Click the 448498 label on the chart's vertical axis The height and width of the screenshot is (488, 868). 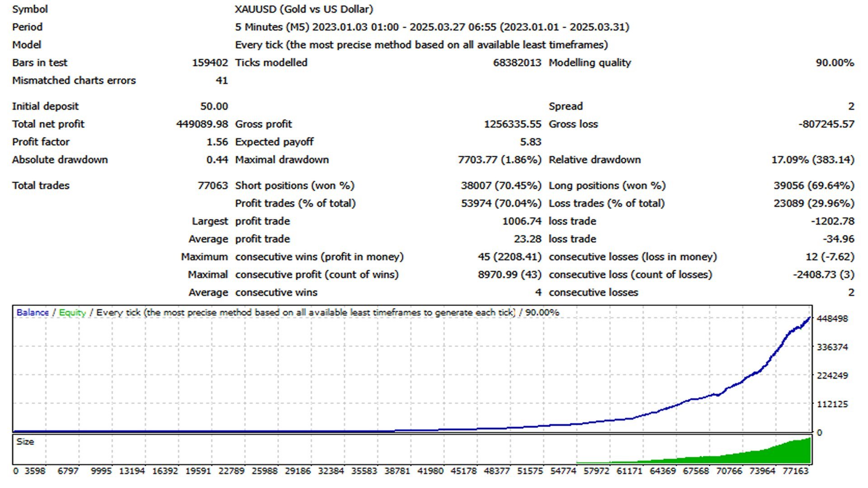tap(832, 319)
